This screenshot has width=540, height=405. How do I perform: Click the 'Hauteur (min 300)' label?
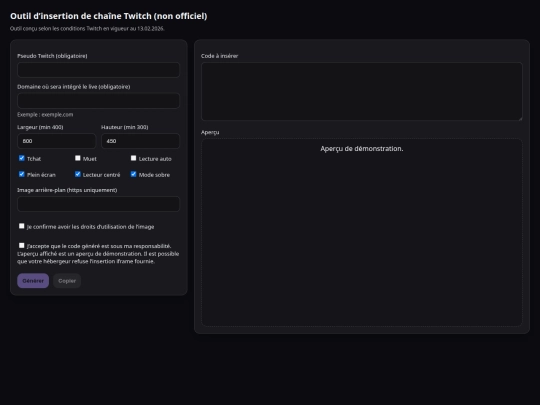125,127
